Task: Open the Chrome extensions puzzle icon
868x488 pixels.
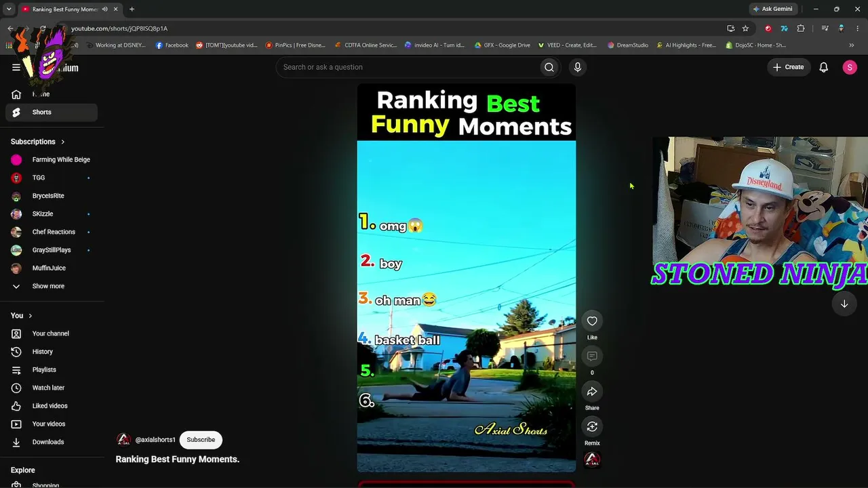Action: coord(801,28)
